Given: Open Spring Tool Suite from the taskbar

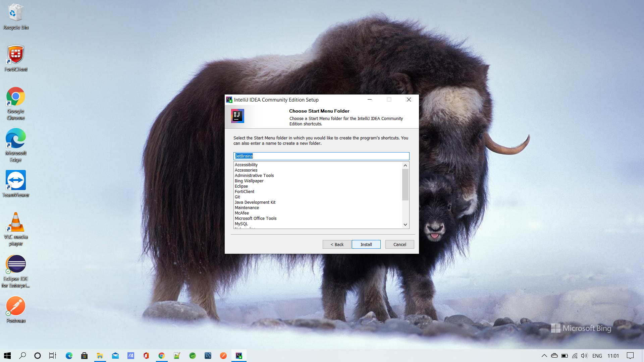Looking at the screenshot, I should [193, 356].
